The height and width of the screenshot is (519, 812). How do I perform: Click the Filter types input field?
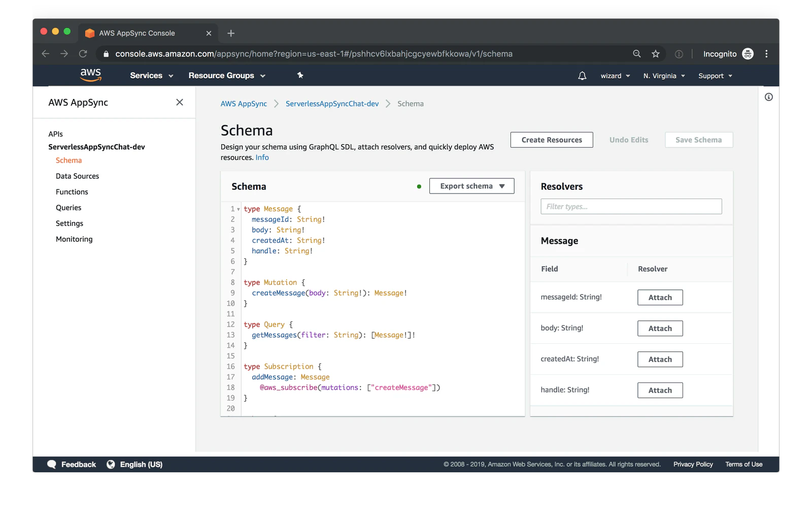(x=630, y=206)
